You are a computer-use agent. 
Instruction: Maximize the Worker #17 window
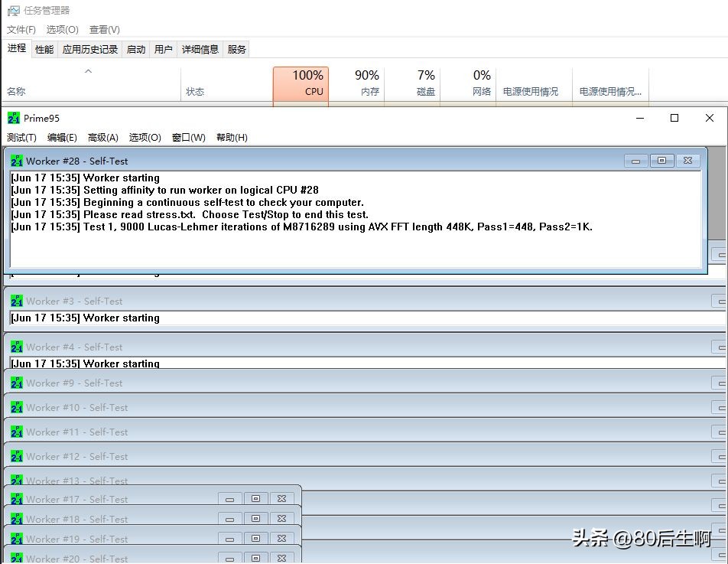(256, 499)
